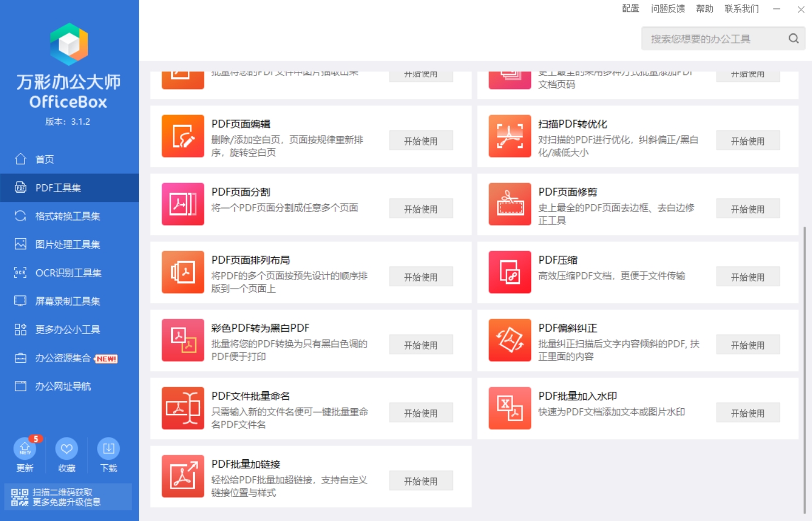The width and height of the screenshot is (812, 521).
Task: Open the 配置 settings menu
Action: pos(630,9)
